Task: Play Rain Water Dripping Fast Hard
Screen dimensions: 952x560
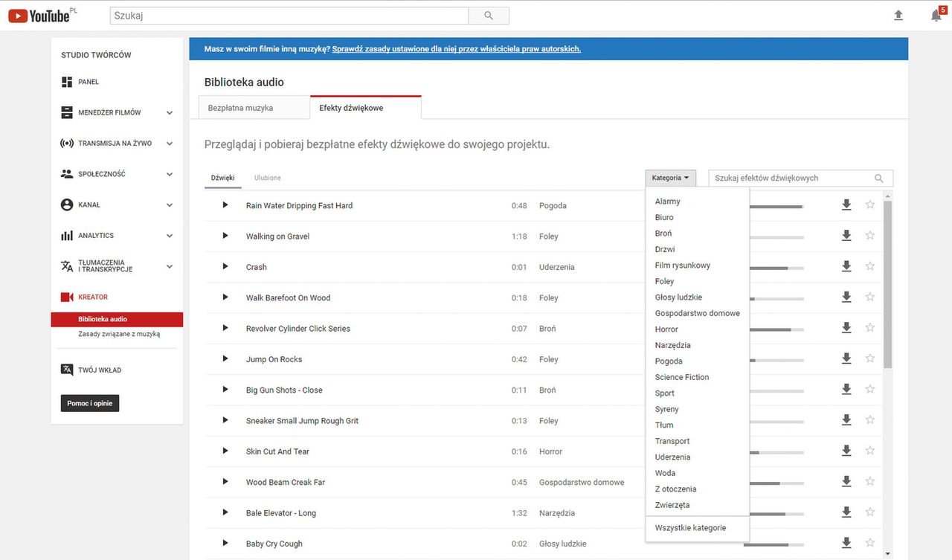Action: coord(225,205)
